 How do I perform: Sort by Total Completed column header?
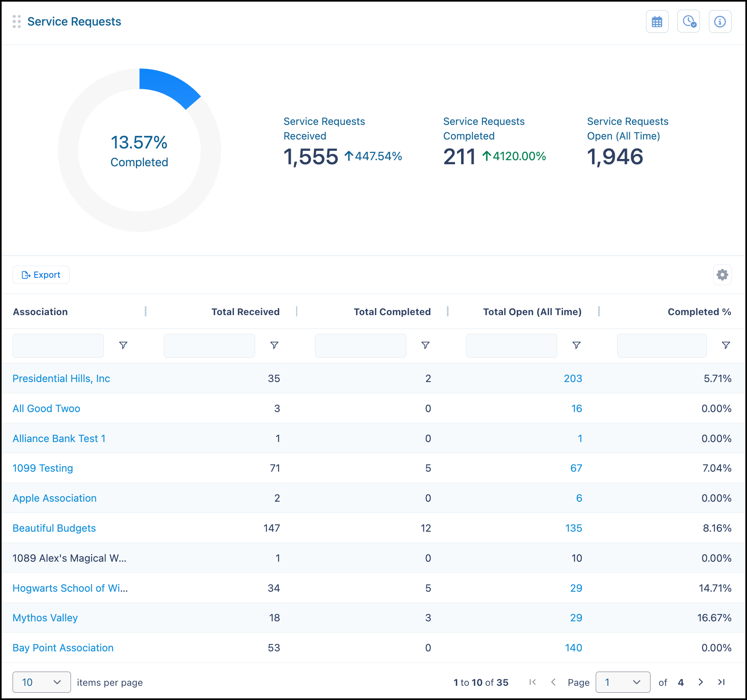(392, 312)
